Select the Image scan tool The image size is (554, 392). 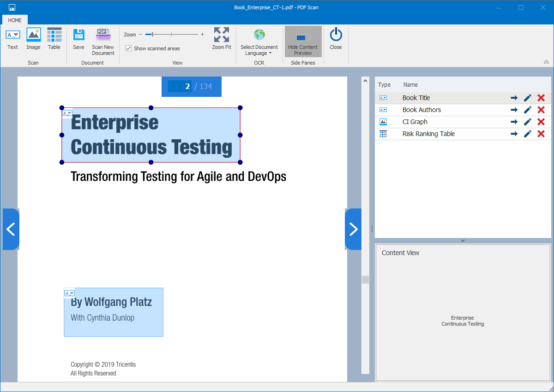tap(33, 39)
